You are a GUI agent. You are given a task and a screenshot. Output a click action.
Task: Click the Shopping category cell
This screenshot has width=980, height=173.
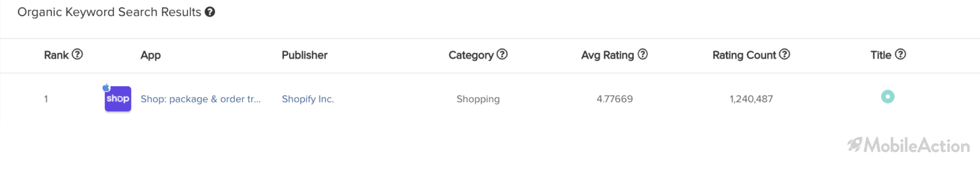click(478, 99)
